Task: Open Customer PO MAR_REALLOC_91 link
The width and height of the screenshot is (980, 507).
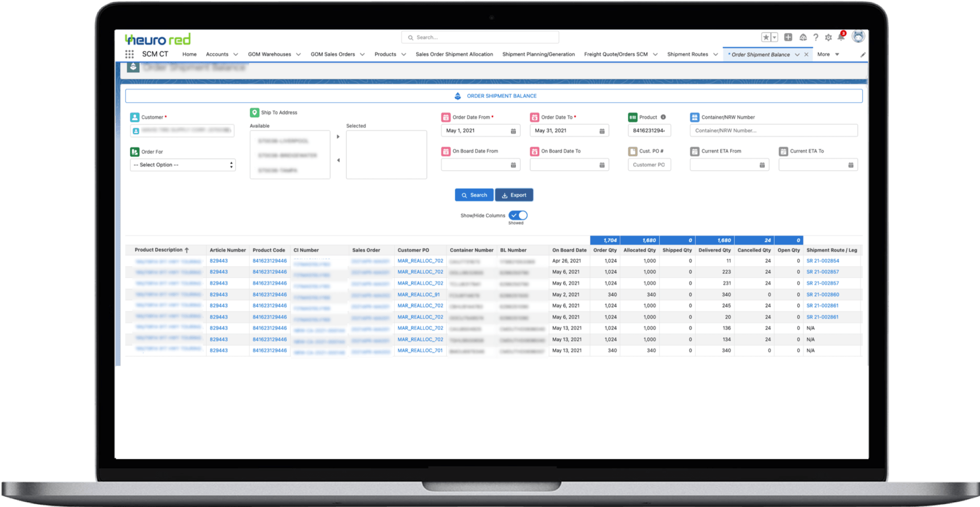Action: tap(418, 295)
